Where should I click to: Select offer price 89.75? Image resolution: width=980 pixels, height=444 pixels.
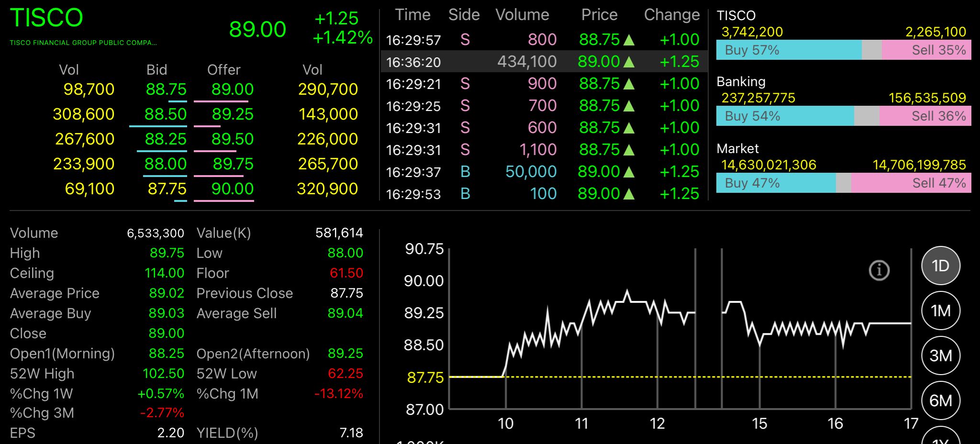pos(233,164)
